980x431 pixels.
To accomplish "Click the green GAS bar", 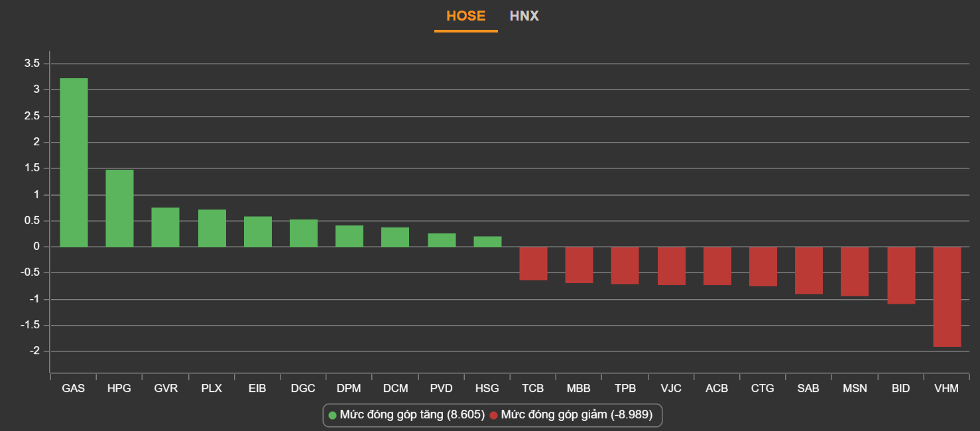I will (x=74, y=162).
